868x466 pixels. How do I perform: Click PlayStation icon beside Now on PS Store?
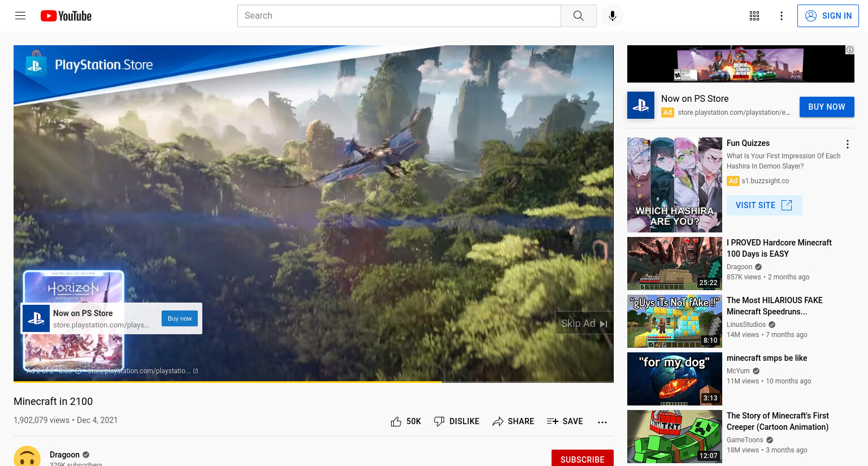641,105
